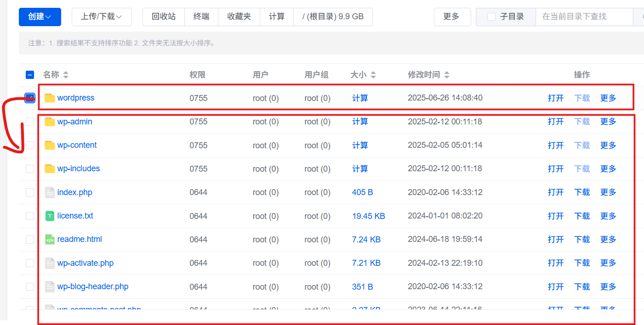Open the wordpress folder name link

tap(76, 98)
